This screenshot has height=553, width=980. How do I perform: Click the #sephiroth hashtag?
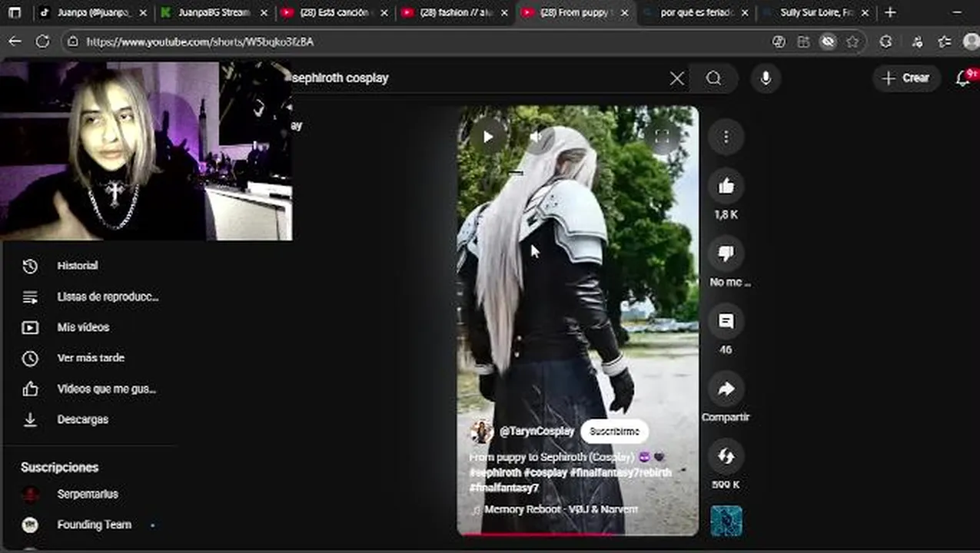tap(495, 473)
